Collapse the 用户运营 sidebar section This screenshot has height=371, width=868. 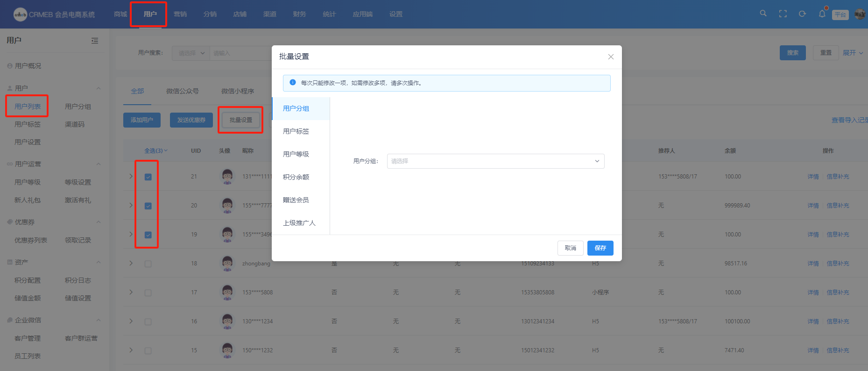point(99,164)
